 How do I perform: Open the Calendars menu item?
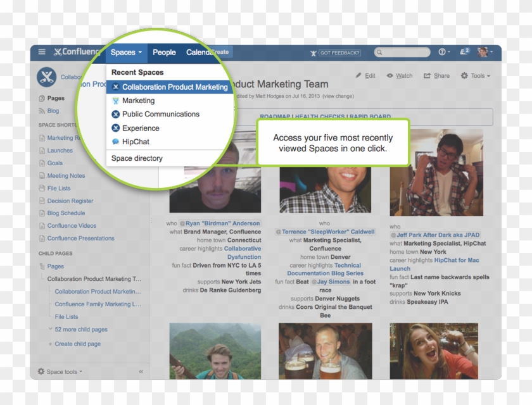(198, 53)
